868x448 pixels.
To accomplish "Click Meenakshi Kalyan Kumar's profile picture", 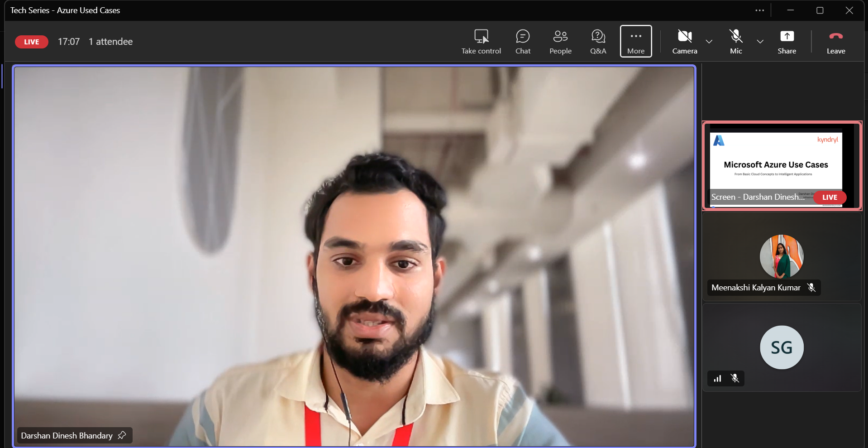I will [x=782, y=256].
